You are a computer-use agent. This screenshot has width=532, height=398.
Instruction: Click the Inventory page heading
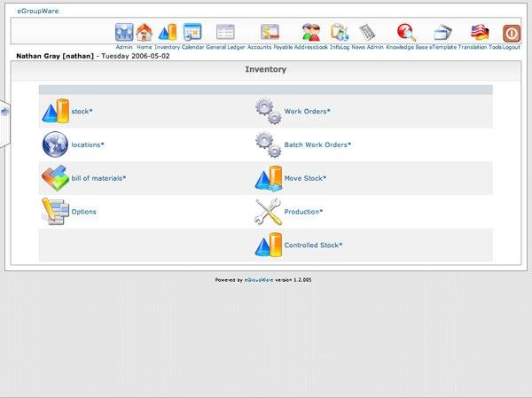coord(266,69)
